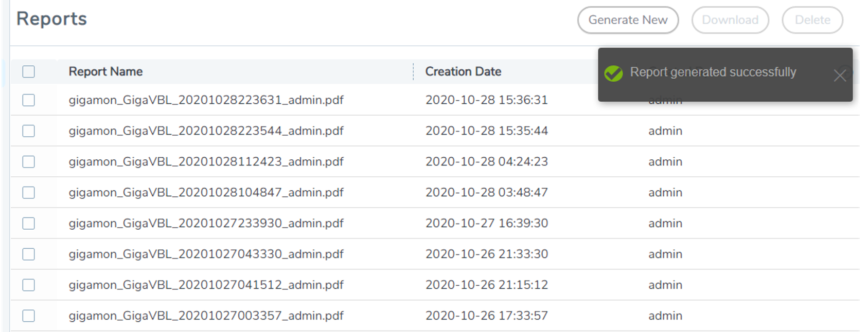Select checkbox for report 20201028223544
The image size is (868, 332).
pos(29,131)
